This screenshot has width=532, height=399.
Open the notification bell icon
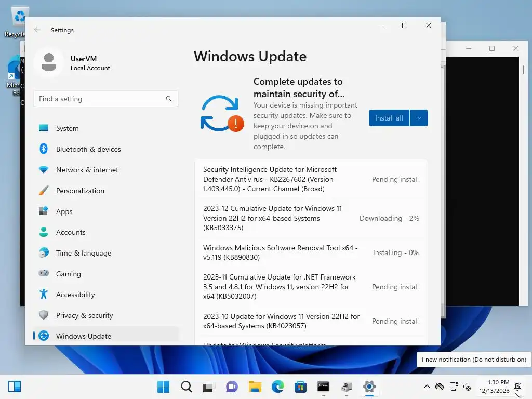point(518,386)
